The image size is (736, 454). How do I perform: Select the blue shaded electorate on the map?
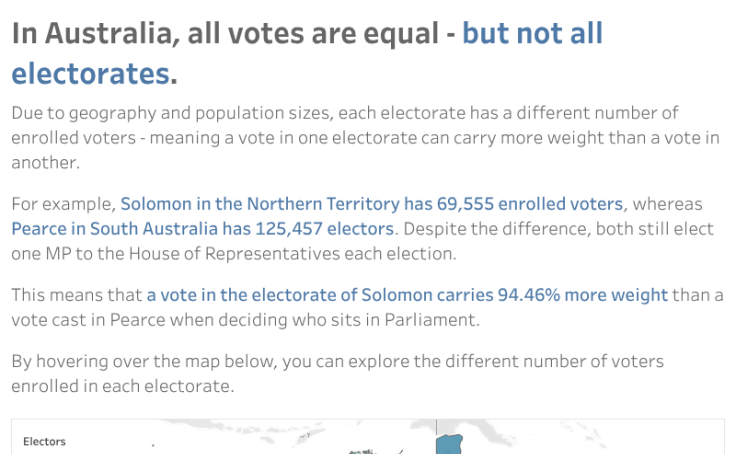tap(452, 443)
